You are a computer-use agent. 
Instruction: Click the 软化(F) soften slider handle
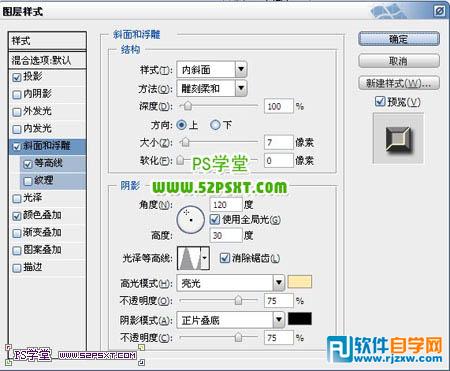point(180,160)
